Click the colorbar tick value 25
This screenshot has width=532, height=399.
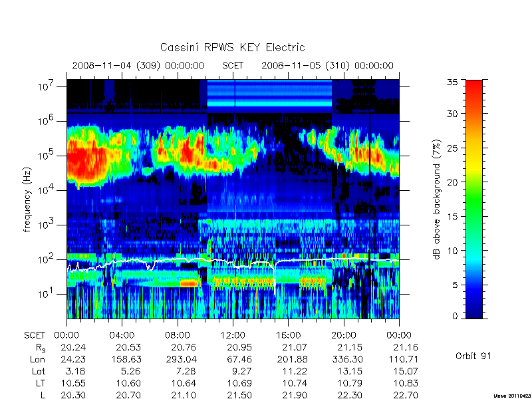coord(452,148)
